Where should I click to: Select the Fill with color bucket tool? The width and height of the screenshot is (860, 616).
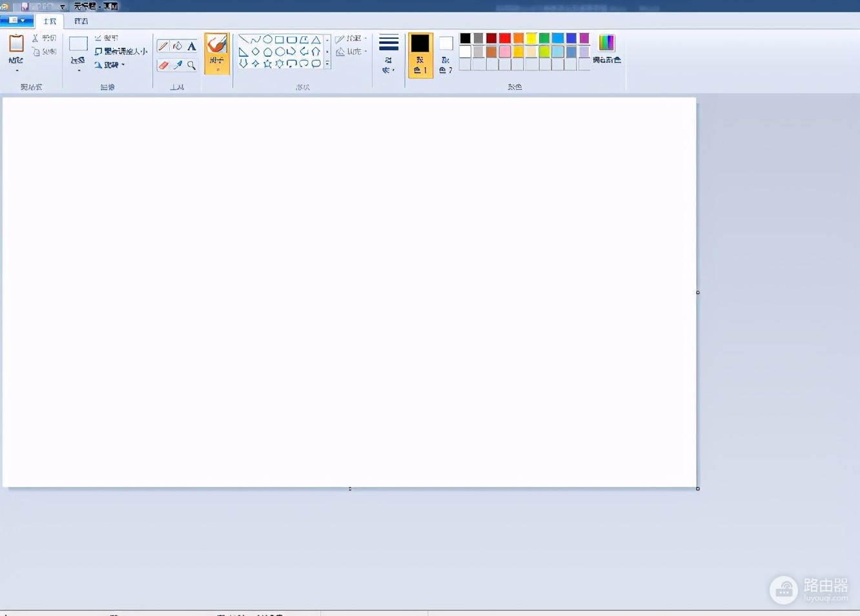coord(178,46)
